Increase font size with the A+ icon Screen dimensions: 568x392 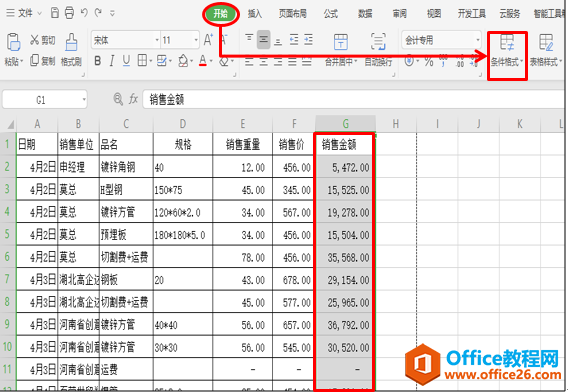[208, 39]
